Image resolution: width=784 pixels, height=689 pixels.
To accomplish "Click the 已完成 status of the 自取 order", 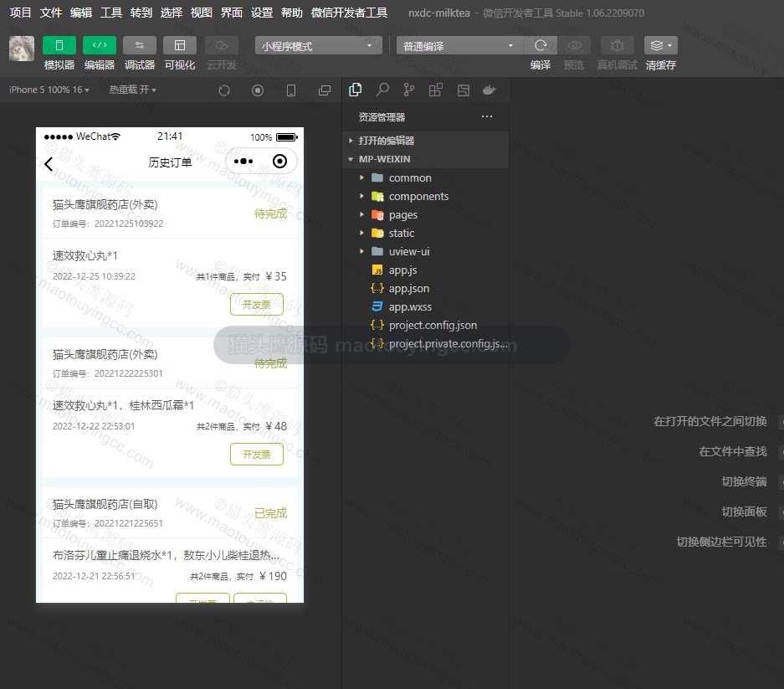I will tap(270, 513).
